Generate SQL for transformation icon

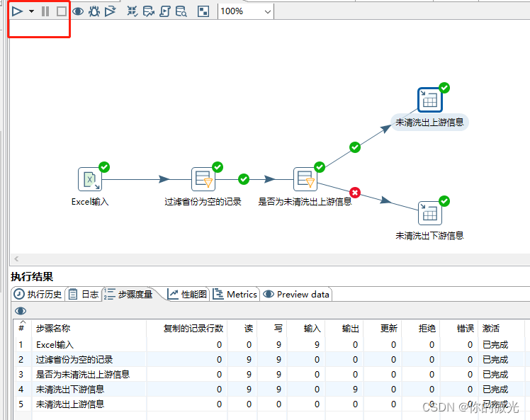(165, 11)
